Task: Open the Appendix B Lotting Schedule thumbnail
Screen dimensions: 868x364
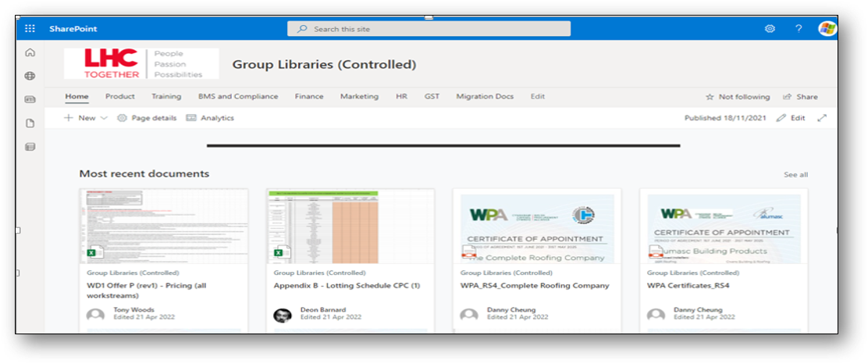Action: click(350, 227)
